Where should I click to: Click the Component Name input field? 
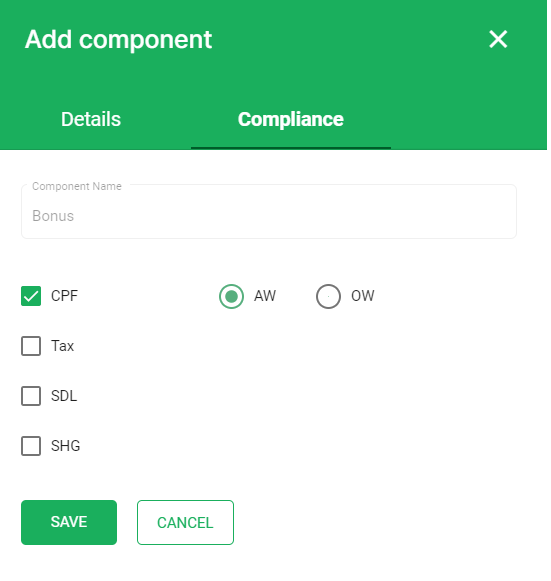point(269,212)
